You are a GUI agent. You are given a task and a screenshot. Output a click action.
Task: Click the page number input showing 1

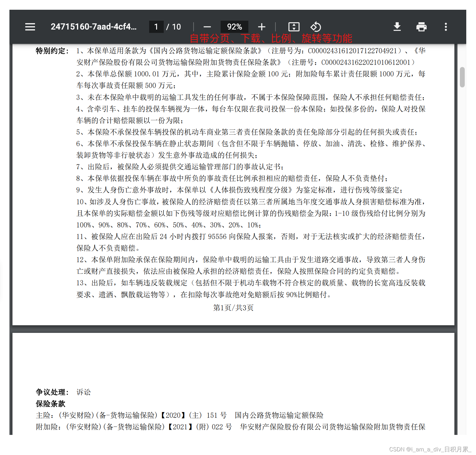[156, 27]
